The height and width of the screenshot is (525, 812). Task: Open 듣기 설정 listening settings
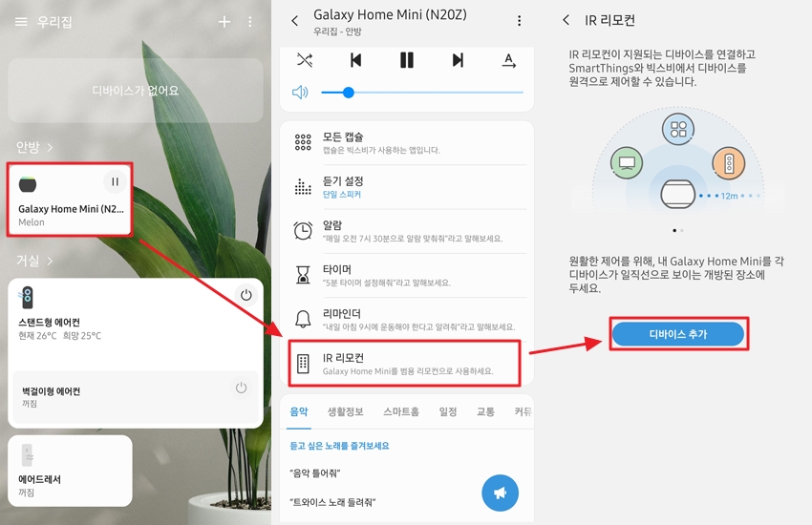407,187
